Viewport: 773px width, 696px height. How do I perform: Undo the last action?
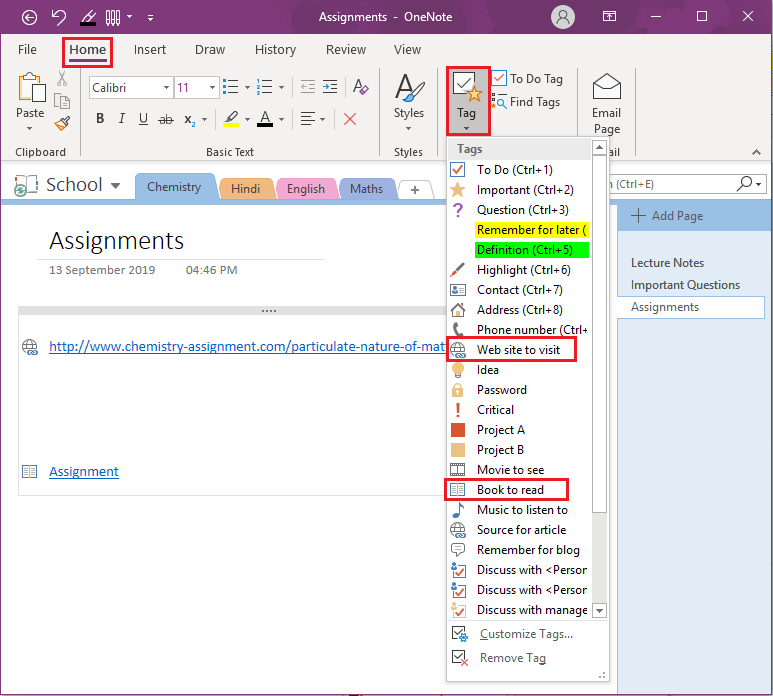coord(59,17)
